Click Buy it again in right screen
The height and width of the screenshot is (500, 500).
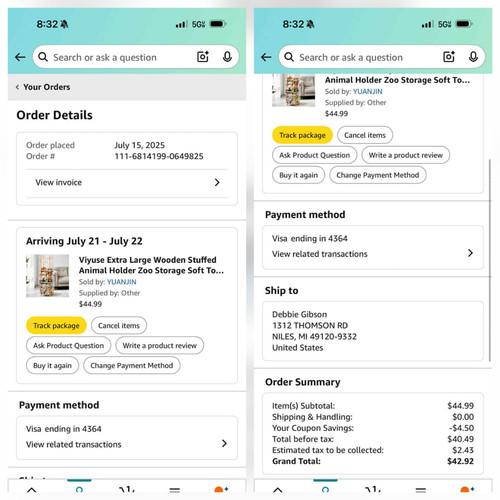(299, 175)
